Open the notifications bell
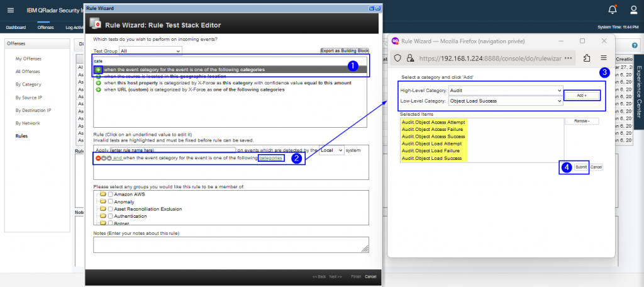This screenshot has width=644, height=287. pyautogui.click(x=613, y=9)
